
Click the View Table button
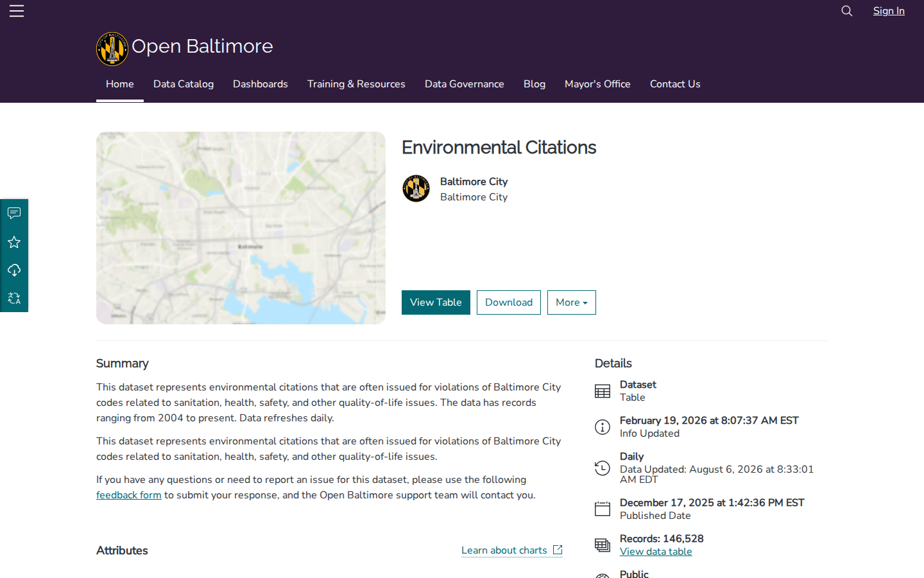coord(436,302)
